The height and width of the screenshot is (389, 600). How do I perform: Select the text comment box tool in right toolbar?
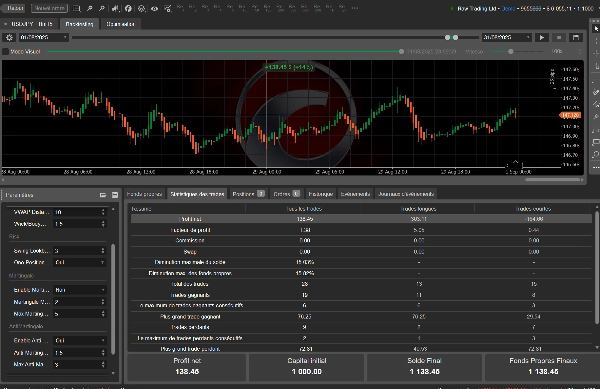[596, 142]
